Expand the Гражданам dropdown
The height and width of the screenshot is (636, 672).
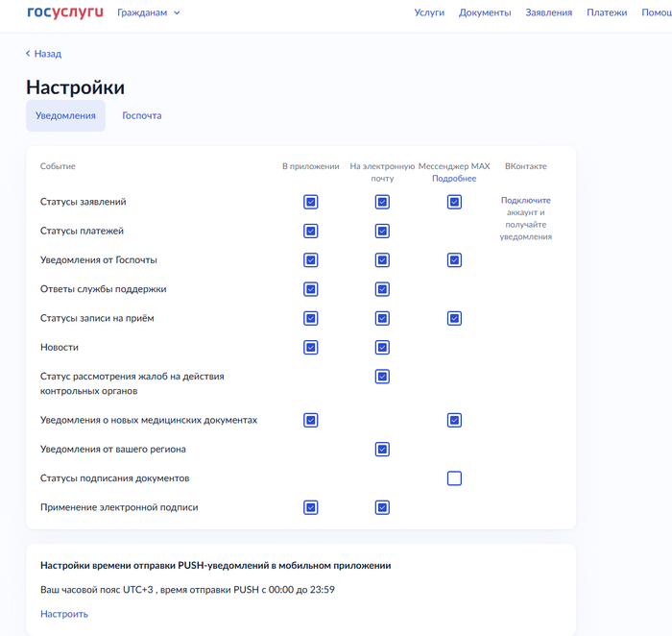click(148, 12)
